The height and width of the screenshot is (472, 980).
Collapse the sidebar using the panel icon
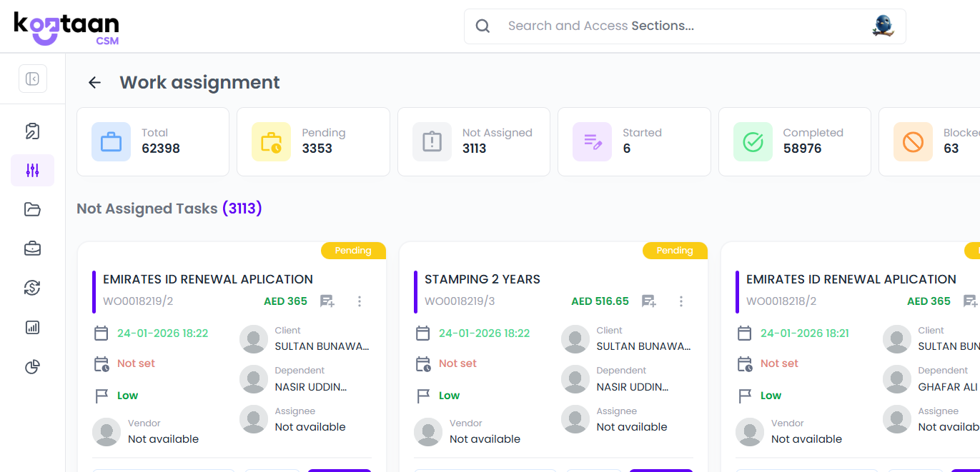pos(32,79)
